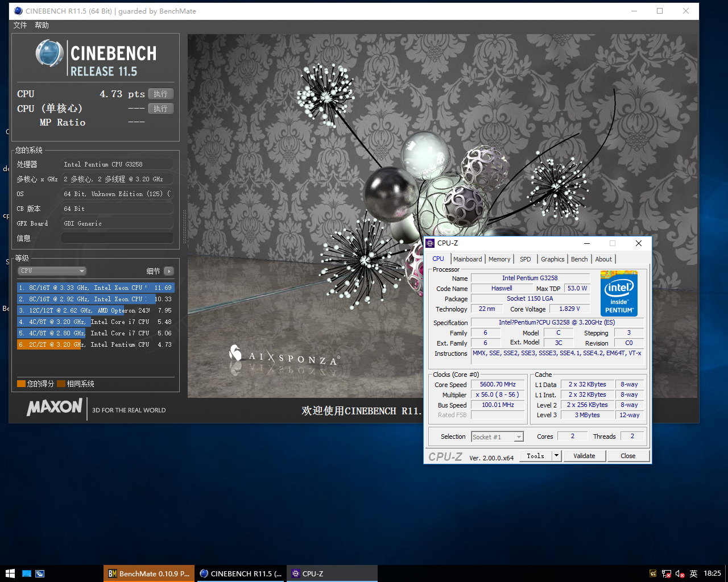This screenshot has width=728, height=582.
Task: Click the muted volume tray icon
Action: click(x=680, y=573)
